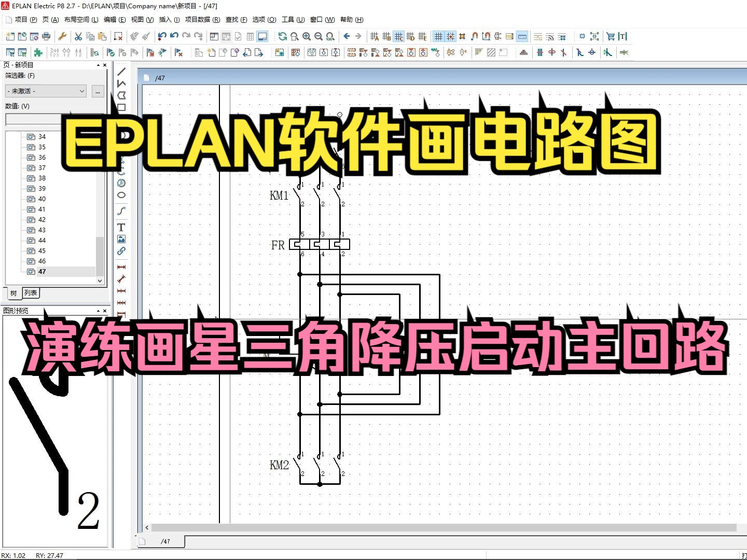Select the Aligned dimension tool

121,279
